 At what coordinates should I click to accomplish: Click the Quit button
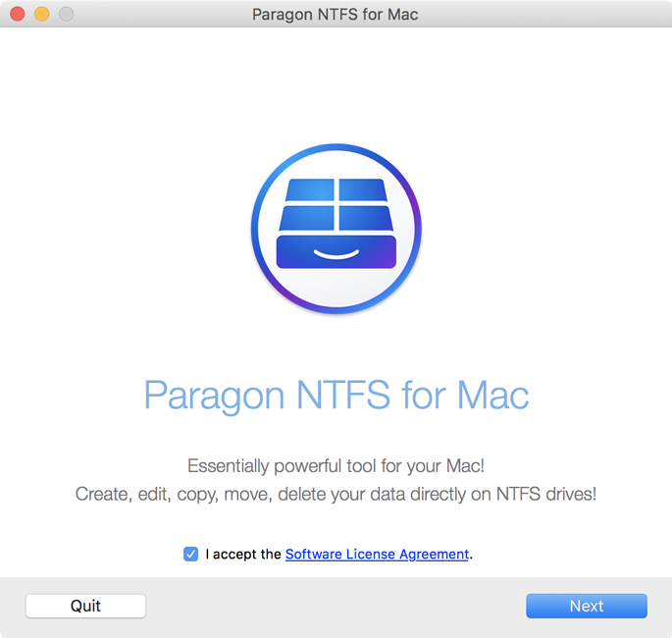(85, 606)
